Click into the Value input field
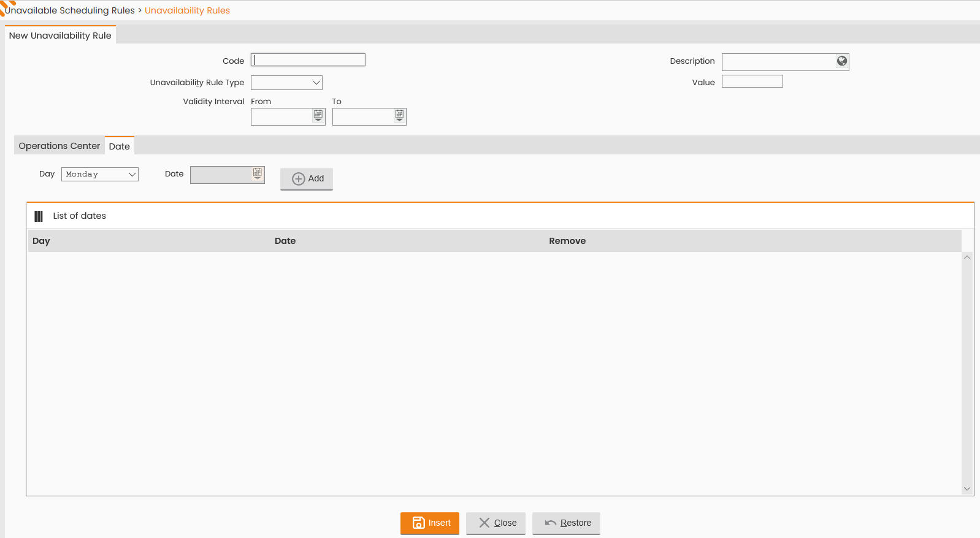Viewport: 980px width, 538px height. pos(752,81)
